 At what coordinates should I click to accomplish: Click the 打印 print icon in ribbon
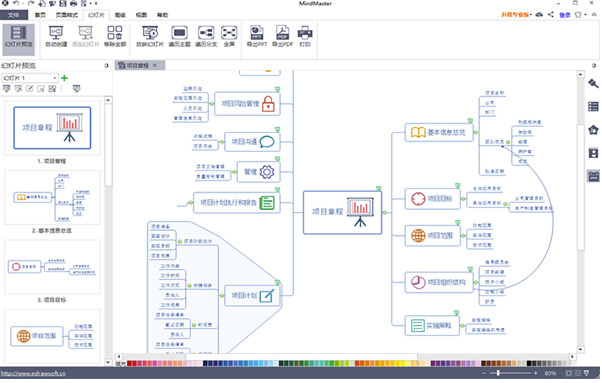[x=305, y=36]
